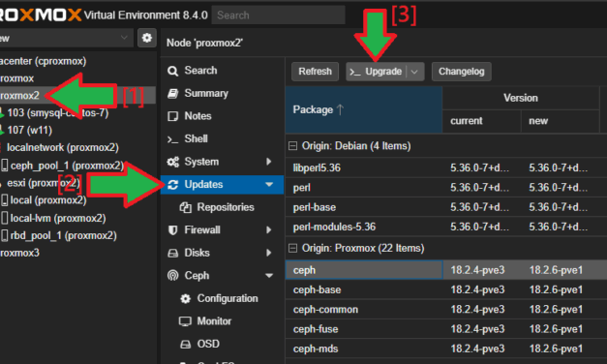Image resolution: width=607 pixels, height=364 pixels.
Task: Click the storage icon beside rbd_pool_1
Action: (x=4, y=235)
